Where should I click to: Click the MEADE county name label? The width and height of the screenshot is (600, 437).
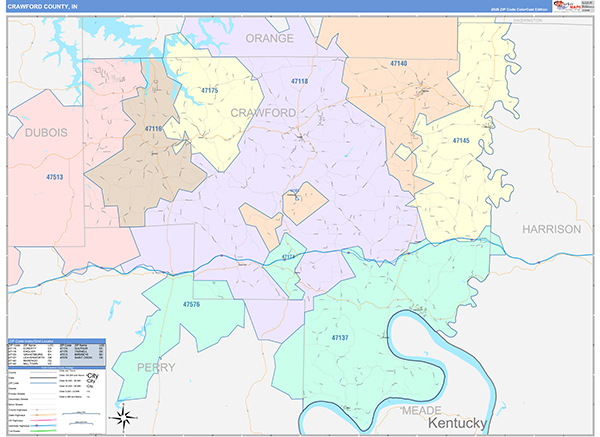tap(422, 411)
